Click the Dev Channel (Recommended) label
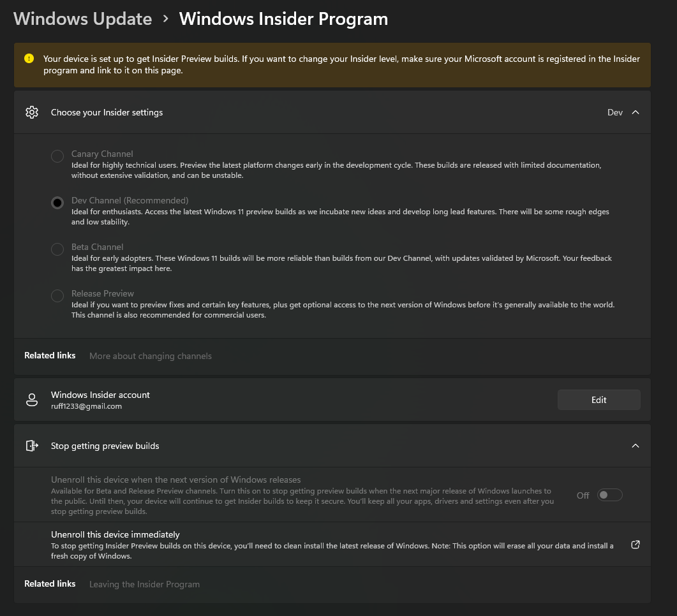This screenshot has width=677, height=616. pyautogui.click(x=130, y=201)
